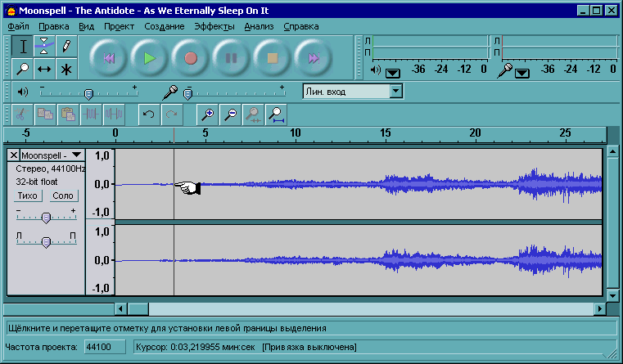Click the Paste clipboard icon
The image size is (623, 364).
(x=68, y=115)
